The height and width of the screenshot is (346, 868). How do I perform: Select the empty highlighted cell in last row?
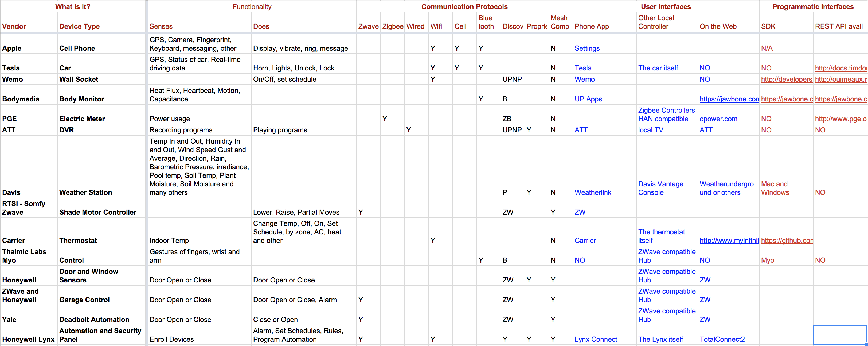[x=840, y=335]
